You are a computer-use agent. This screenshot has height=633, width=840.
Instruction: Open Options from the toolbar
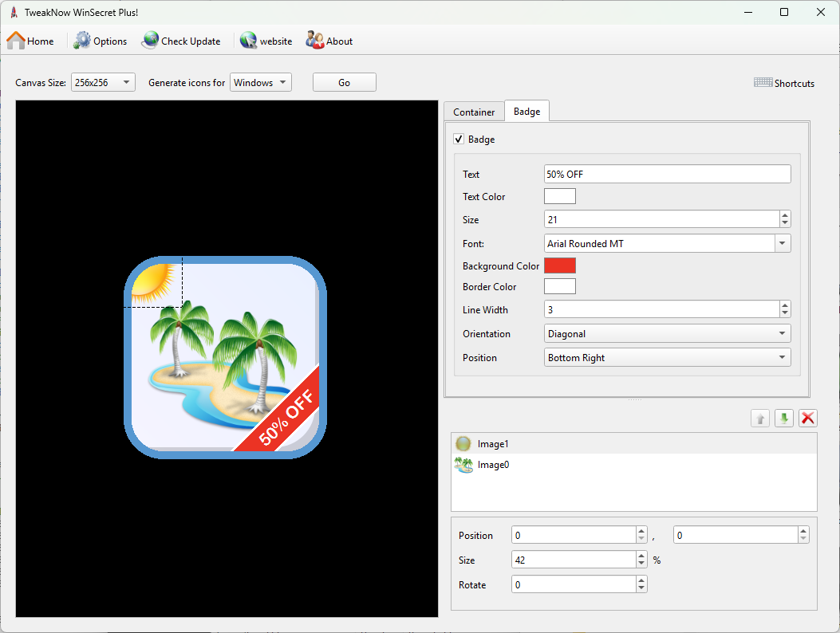coord(83,41)
